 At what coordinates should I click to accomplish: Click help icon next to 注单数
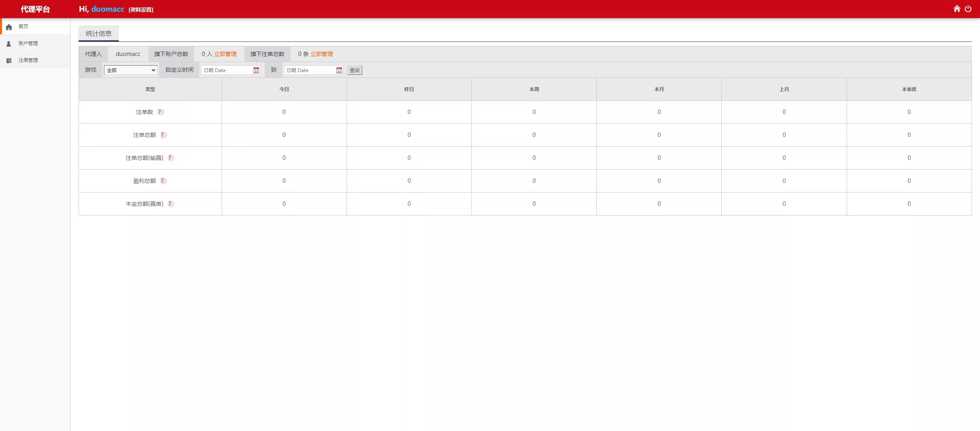[160, 112]
